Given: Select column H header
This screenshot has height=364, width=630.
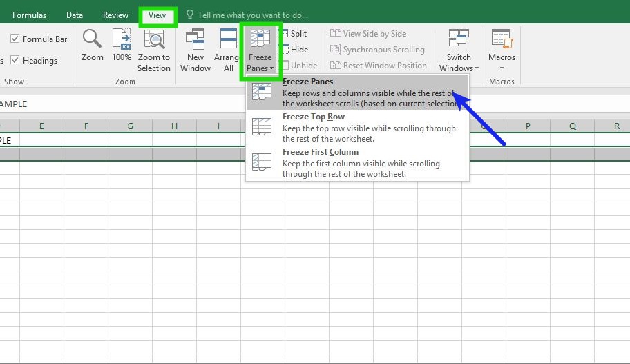Looking at the screenshot, I should click(x=174, y=126).
